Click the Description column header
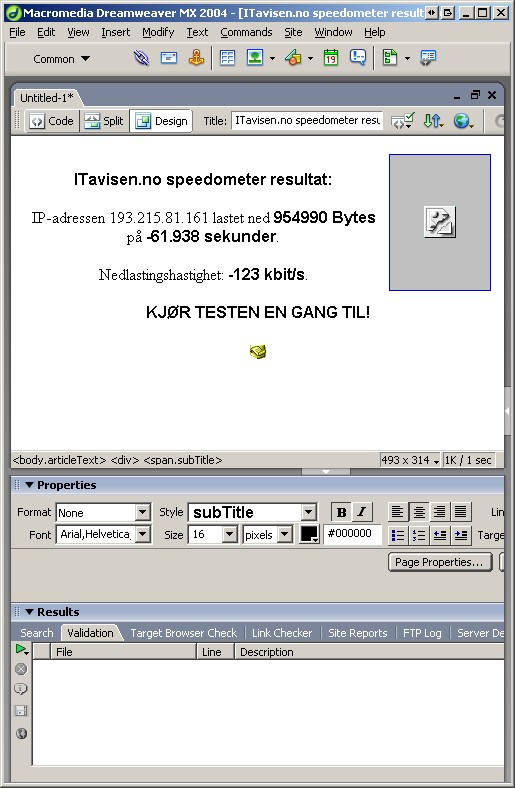This screenshot has width=515, height=788. [x=369, y=652]
